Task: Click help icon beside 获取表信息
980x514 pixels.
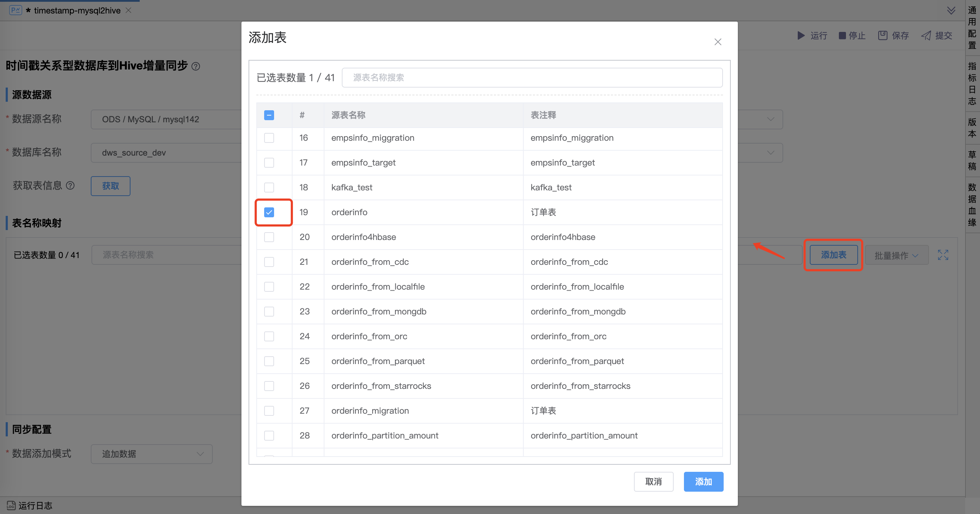Action: (x=71, y=186)
